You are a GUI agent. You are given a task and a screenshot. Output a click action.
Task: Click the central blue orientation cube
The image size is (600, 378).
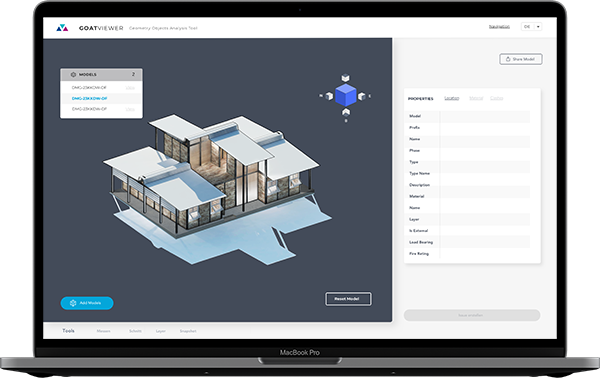pos(346,95)
